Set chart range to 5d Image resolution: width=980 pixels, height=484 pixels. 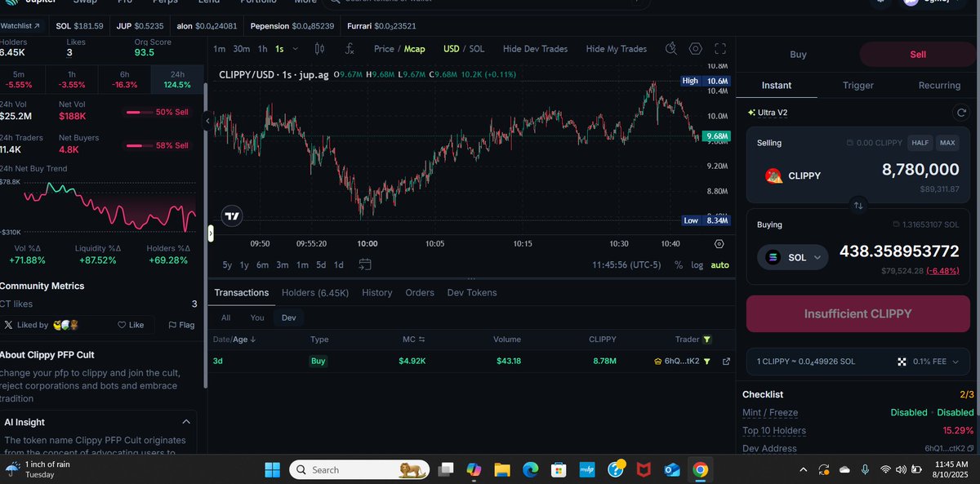(x=321, y=264)
